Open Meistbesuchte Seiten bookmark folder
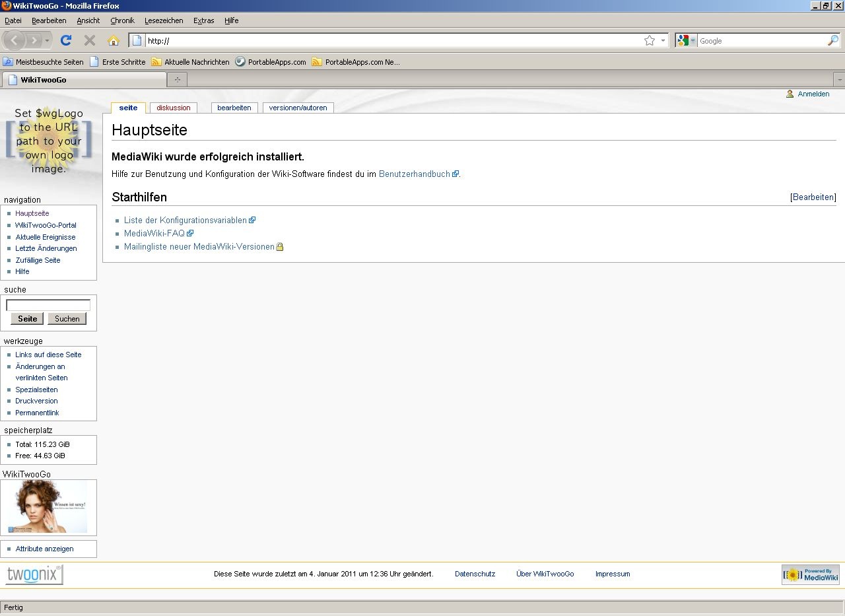The height and width of the screenshot is (616, 845). coord(44,62)
